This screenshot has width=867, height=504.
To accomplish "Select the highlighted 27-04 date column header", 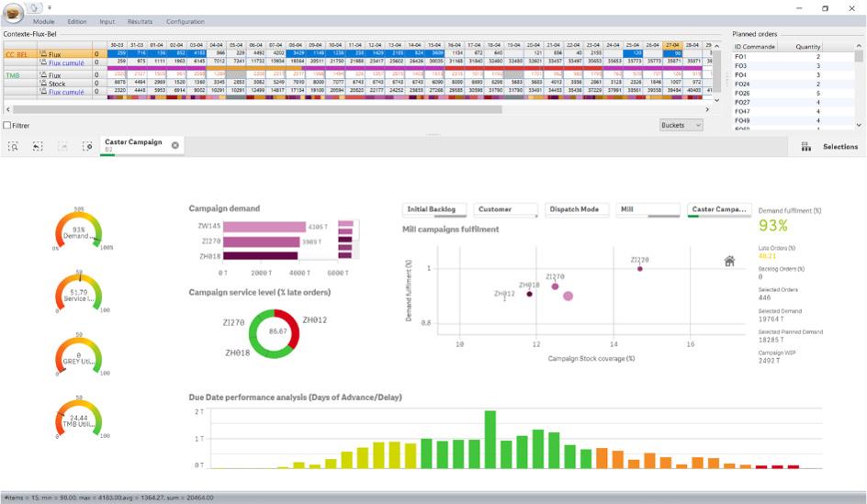I will [x=672, y=45].
